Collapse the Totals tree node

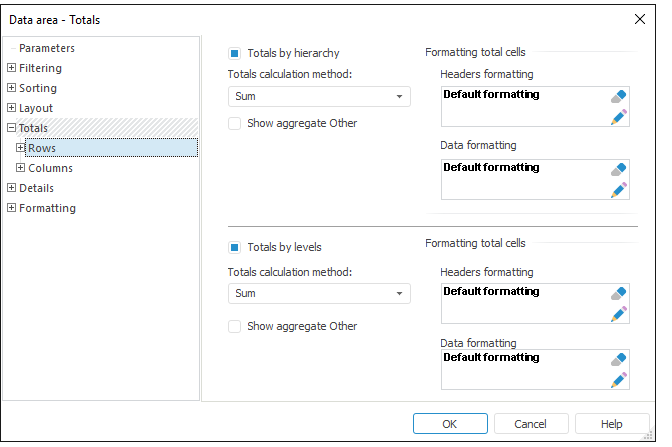point(12,128)
